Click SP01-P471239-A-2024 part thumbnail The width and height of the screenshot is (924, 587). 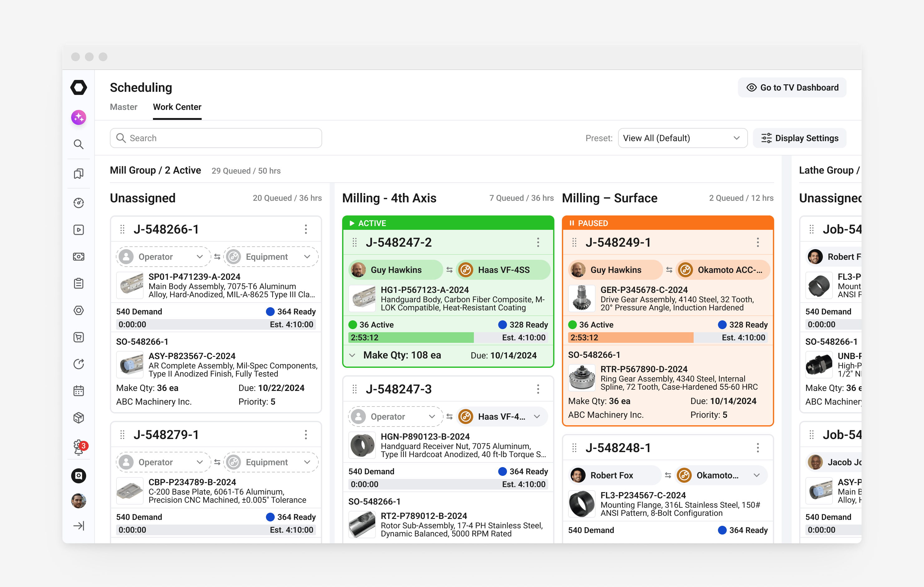[130, 286]
